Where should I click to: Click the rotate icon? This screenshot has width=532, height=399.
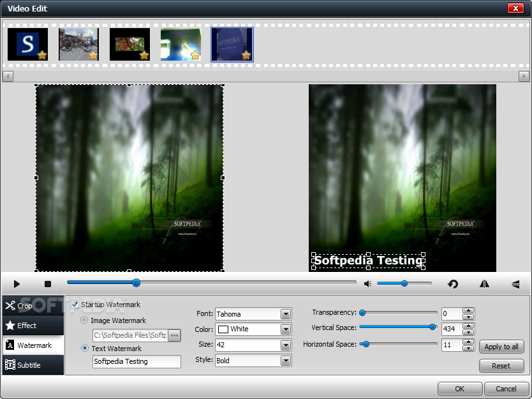pyautogui.click(x=453, y=284)
